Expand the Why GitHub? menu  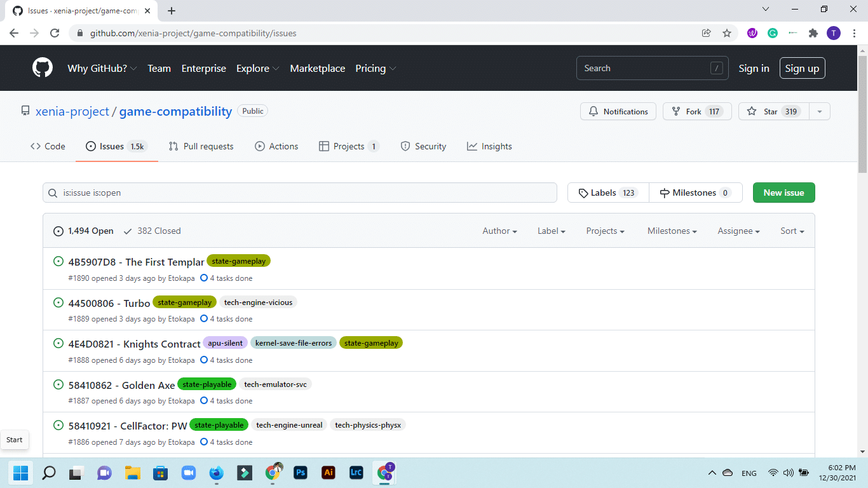(x=102, y=68)
